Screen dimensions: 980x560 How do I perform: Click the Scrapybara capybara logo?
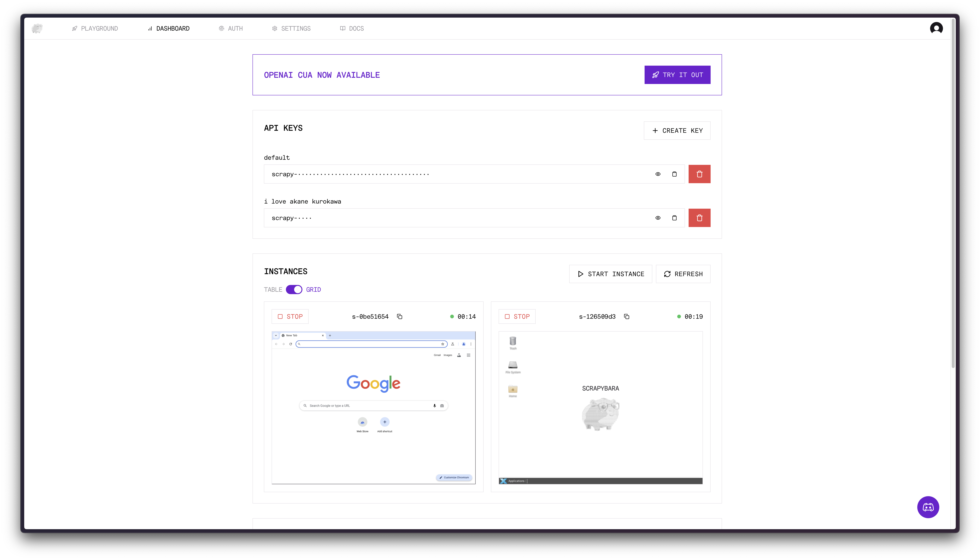pyautogui.click(x=37, y=28)
